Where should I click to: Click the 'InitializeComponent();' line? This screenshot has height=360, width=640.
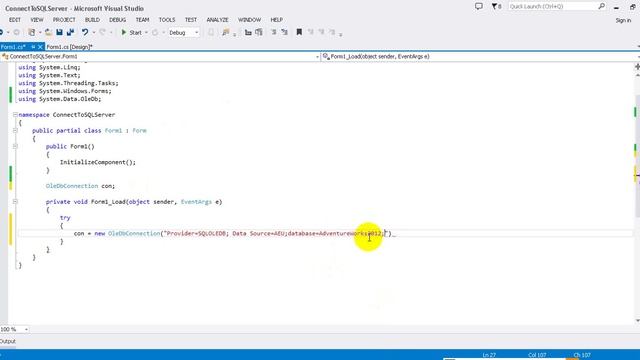click(98, 162)
